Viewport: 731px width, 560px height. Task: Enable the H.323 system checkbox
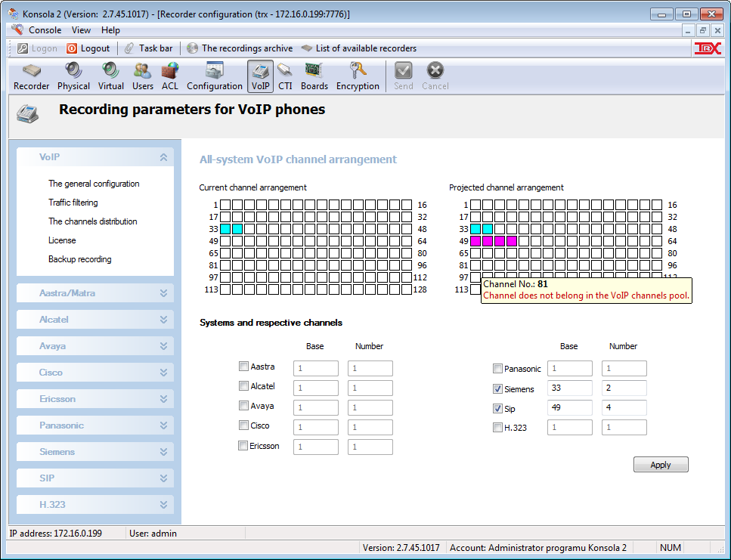497,427
